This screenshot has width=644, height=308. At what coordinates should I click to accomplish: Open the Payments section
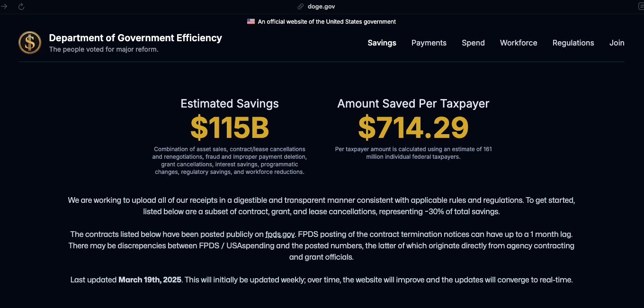[x=429, y=43]
